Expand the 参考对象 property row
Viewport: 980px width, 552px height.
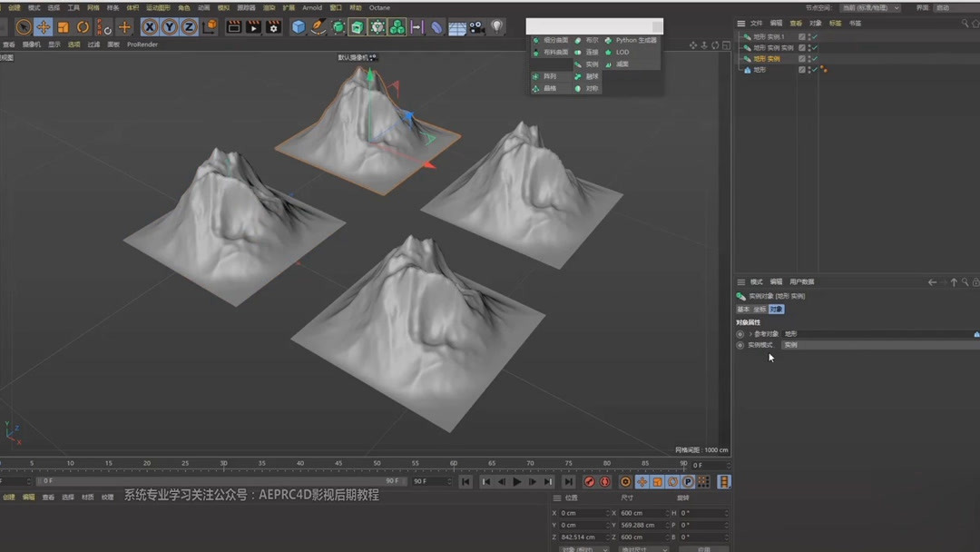tap(749, 333)
